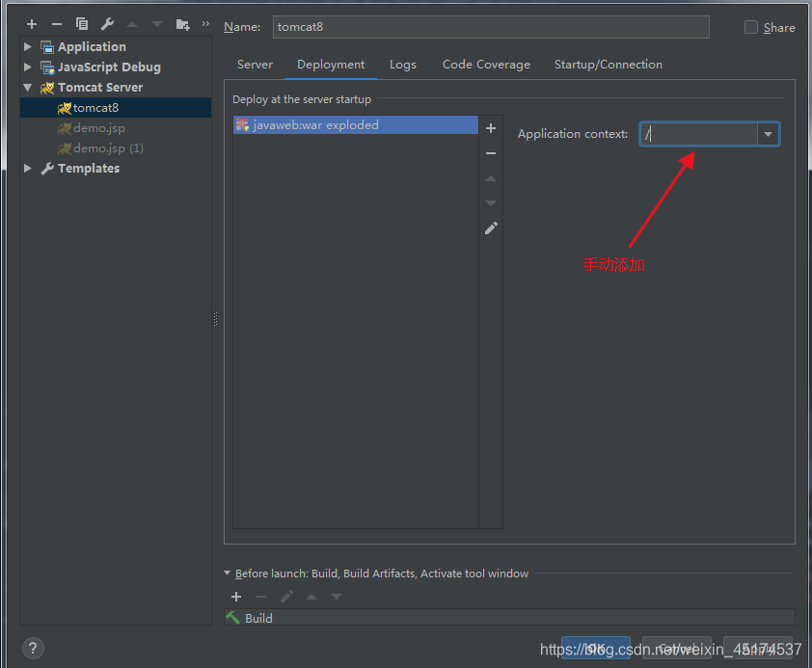Collapse the Tomcat Server node
Image resolution: width=812 pixels, height=668 pixels.
click(x=28, y=88)
